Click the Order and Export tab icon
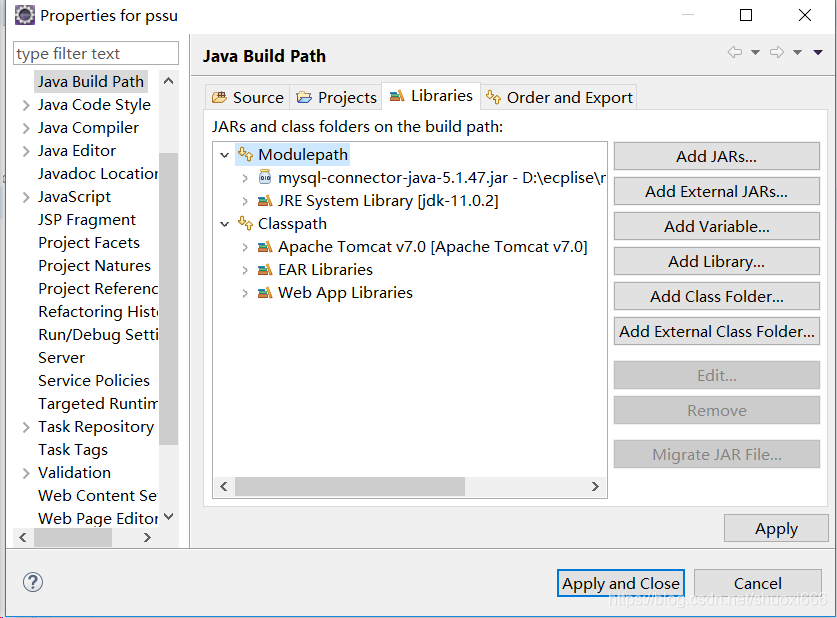This screenshot has width=837, height=618. [x=493, y=97]
